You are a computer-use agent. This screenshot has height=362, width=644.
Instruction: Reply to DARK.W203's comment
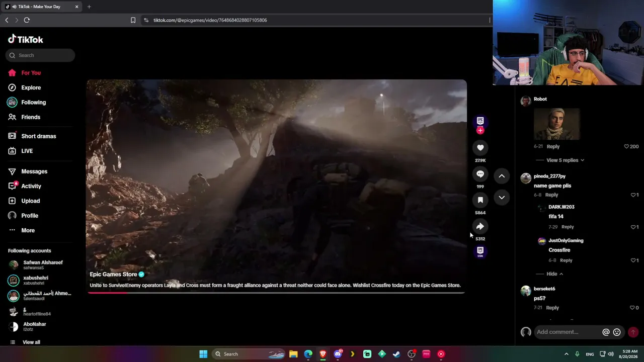click(x=568, y=227)
